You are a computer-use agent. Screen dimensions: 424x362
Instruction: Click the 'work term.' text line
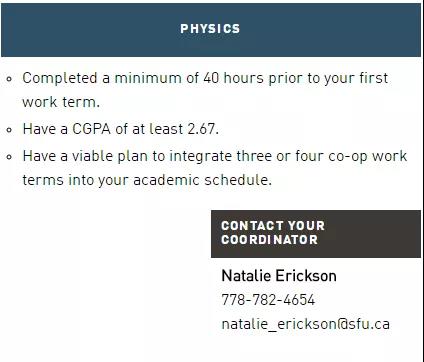tap(61, 102)
